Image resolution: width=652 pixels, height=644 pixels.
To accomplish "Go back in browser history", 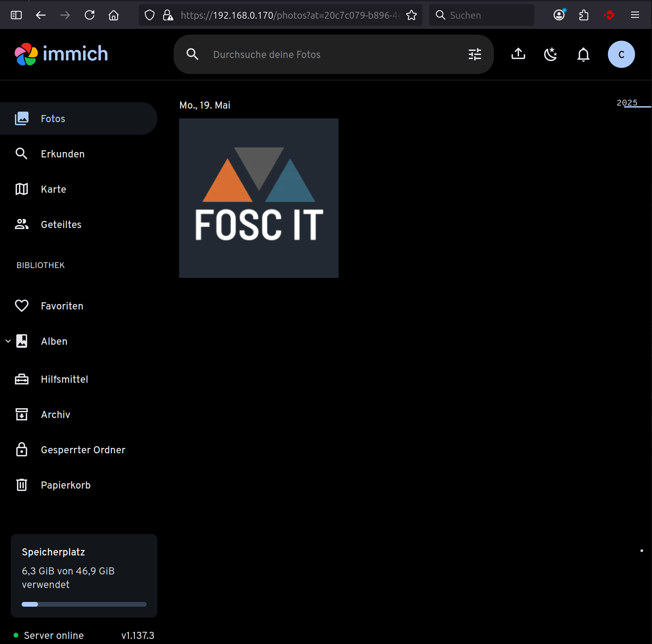I will click(x=41, y=15).
